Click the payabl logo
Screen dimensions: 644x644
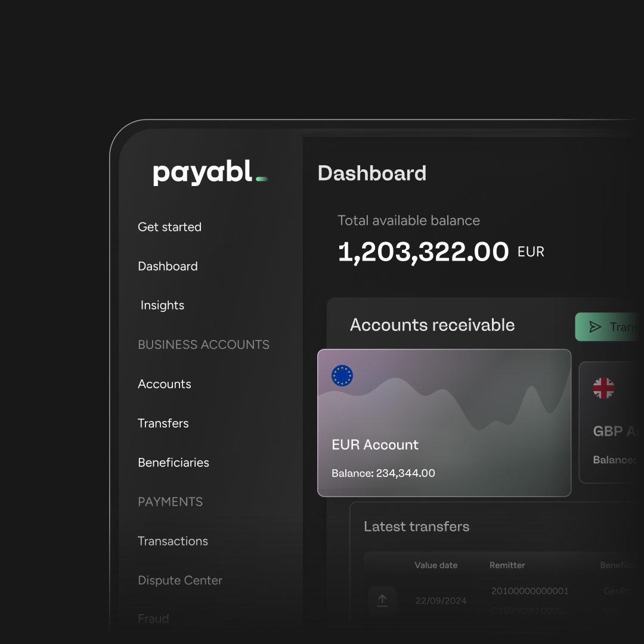click(210, 172)
